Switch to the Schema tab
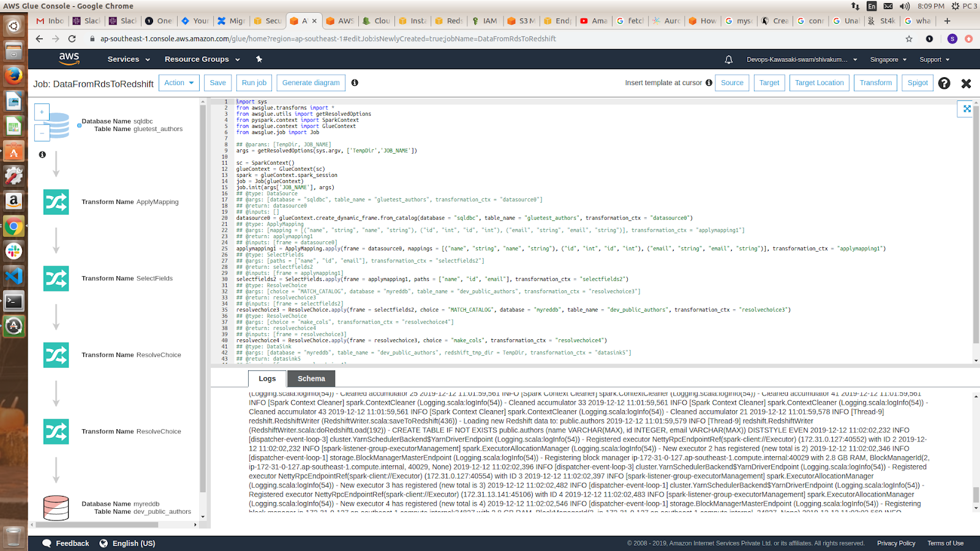The width and height of the screenshot is (980, 551). pos(311,378)
